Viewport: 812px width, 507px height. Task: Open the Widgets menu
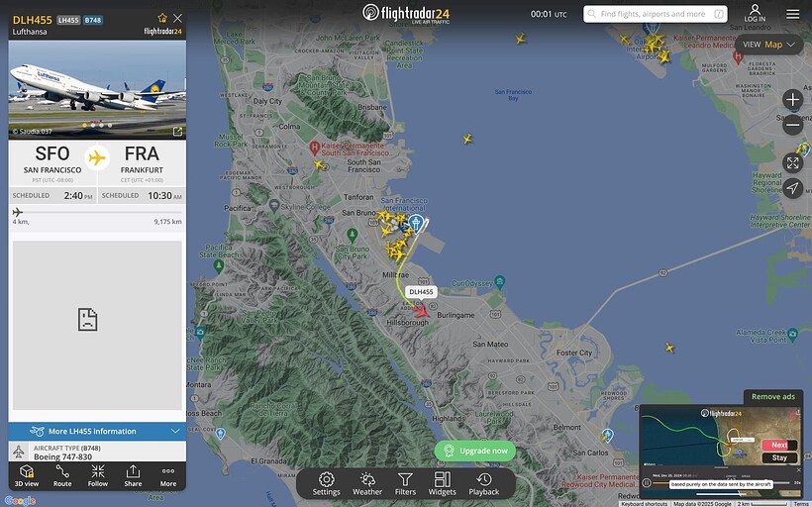[x=443, y=483]
